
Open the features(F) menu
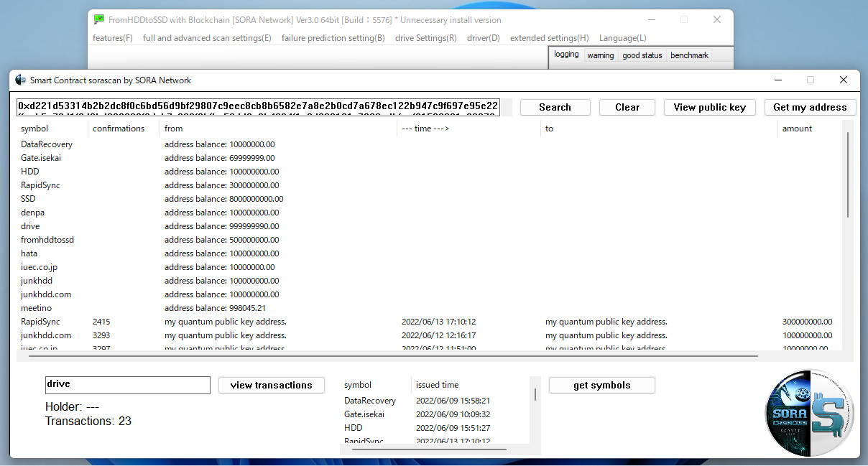click(113, 38)
